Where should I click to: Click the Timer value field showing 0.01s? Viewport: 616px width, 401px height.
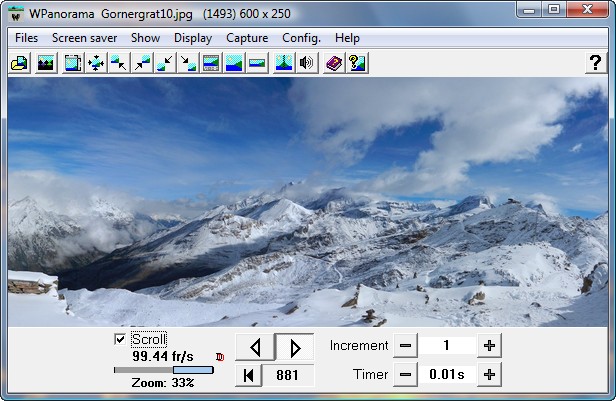click(447, 375)
